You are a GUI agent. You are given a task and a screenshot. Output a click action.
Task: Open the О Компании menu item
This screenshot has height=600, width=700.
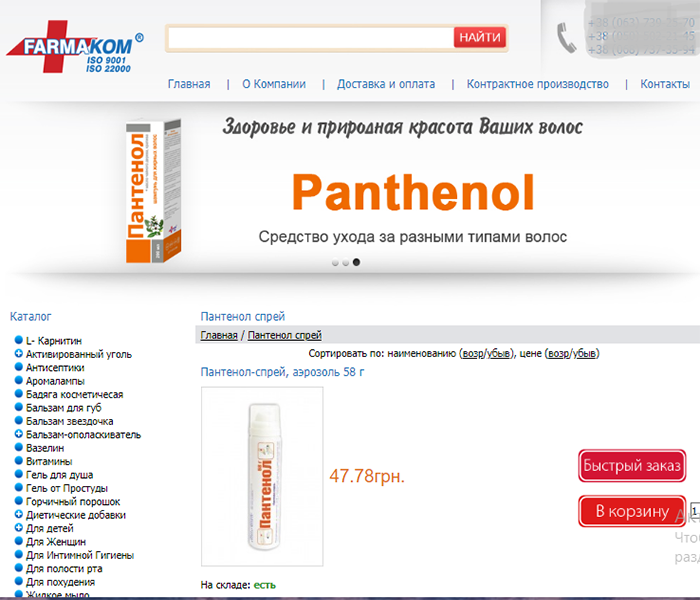[274, 84]
